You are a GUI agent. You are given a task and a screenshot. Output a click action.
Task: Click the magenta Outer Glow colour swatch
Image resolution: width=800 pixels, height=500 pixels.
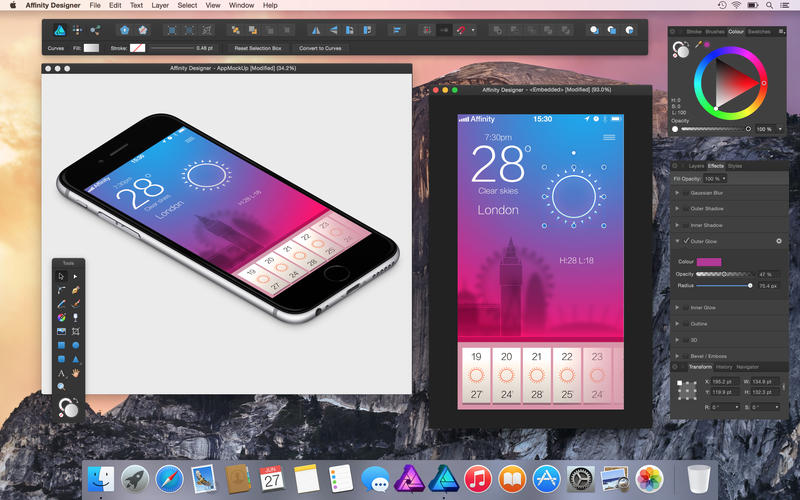(709, 262)
